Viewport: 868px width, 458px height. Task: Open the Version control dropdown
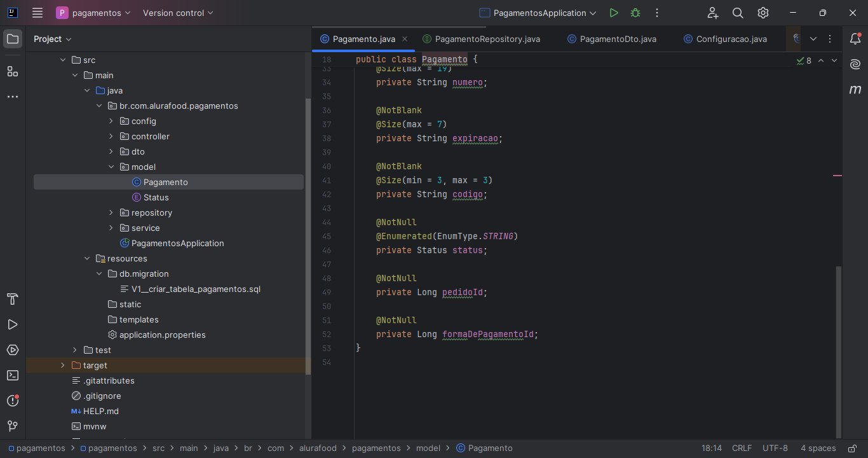pos(178,13)
